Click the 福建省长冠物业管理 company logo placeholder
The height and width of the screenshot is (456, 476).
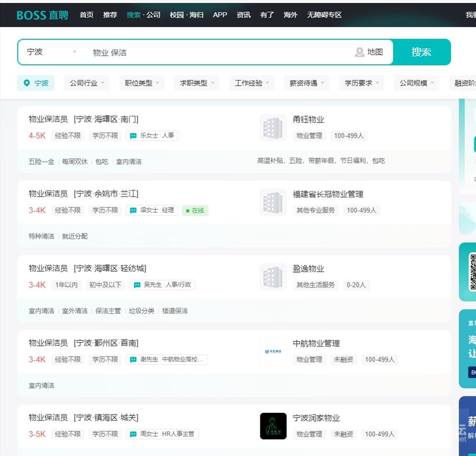(273, 202)
